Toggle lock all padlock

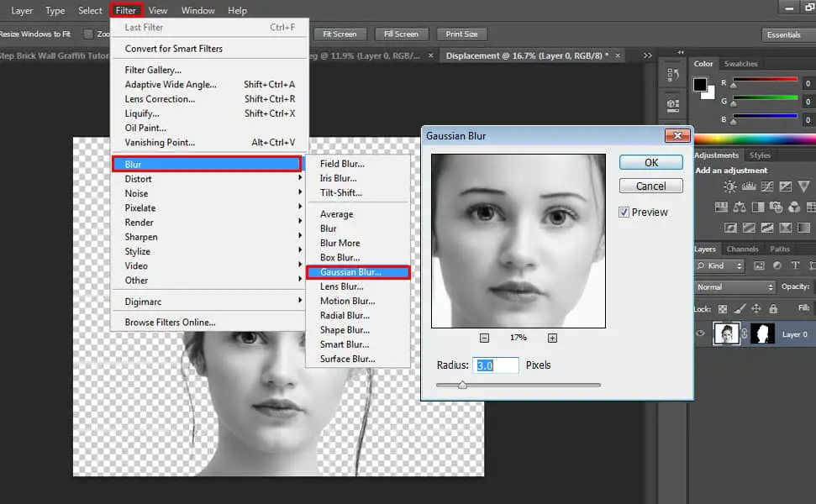click(773, 309)
